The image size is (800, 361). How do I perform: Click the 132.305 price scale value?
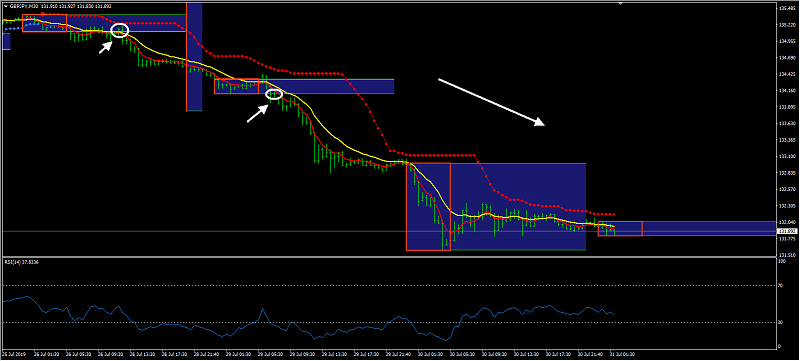[x=786, y=205]
